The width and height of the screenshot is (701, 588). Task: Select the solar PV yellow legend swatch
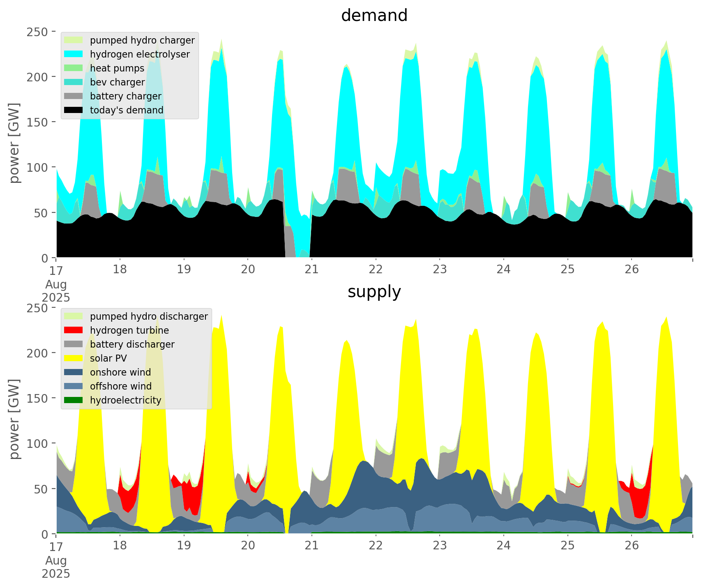[74, 358]
